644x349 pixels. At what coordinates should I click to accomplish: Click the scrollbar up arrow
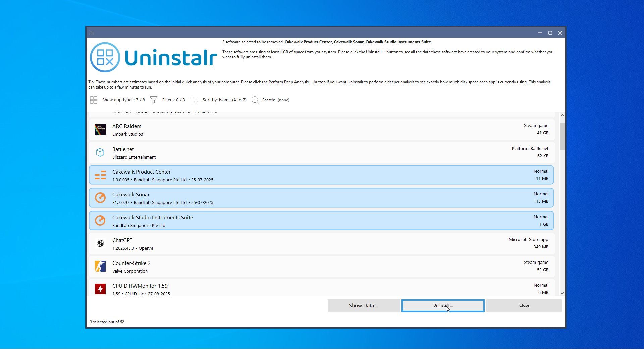[562, 115]
